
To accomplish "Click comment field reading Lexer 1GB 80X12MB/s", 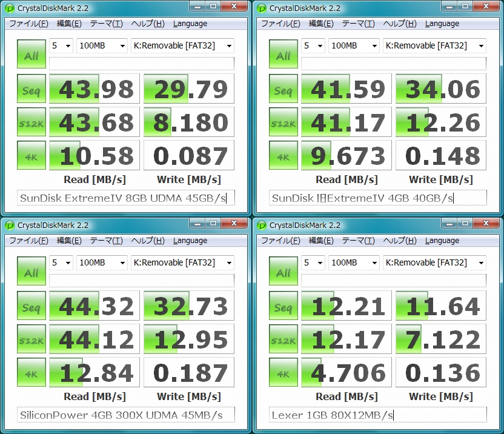I will pos(378,415).
